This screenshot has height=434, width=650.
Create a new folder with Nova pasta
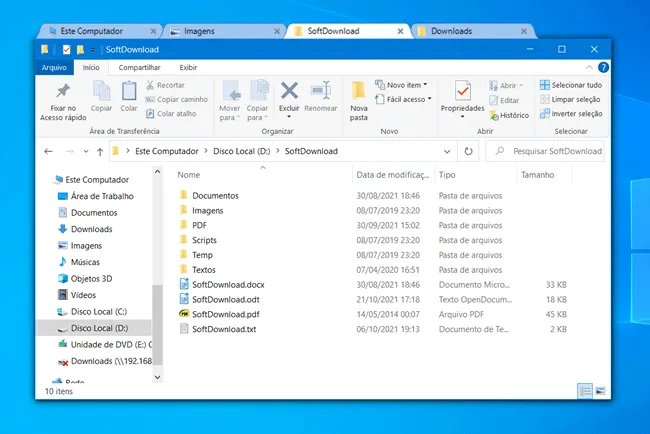[x=359, y=101]
